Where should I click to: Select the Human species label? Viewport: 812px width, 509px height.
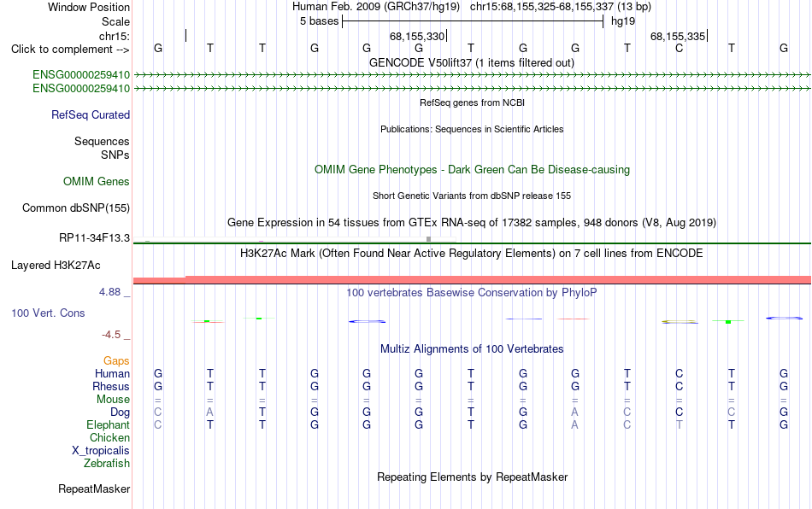[112, 373]
